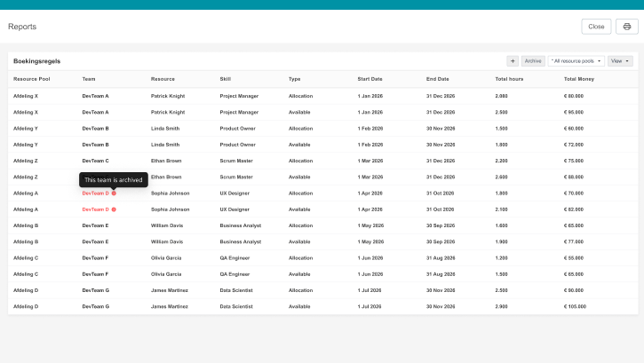Click Product Owner skill in the Available row
644x363 pixels.
(x=237, y=145)
